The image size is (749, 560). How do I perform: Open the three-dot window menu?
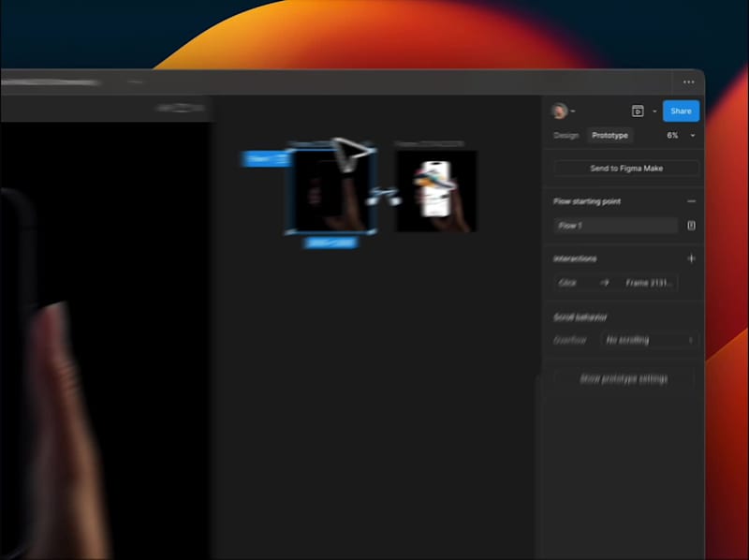pyautogui.click(x=688, y=82)
